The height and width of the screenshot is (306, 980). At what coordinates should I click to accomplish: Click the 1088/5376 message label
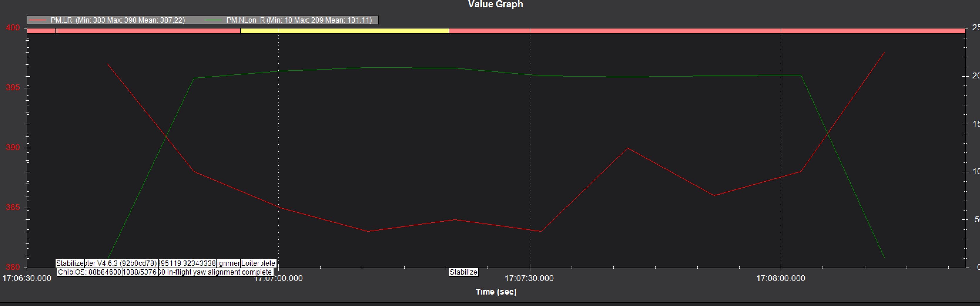[x=140, y=272]
